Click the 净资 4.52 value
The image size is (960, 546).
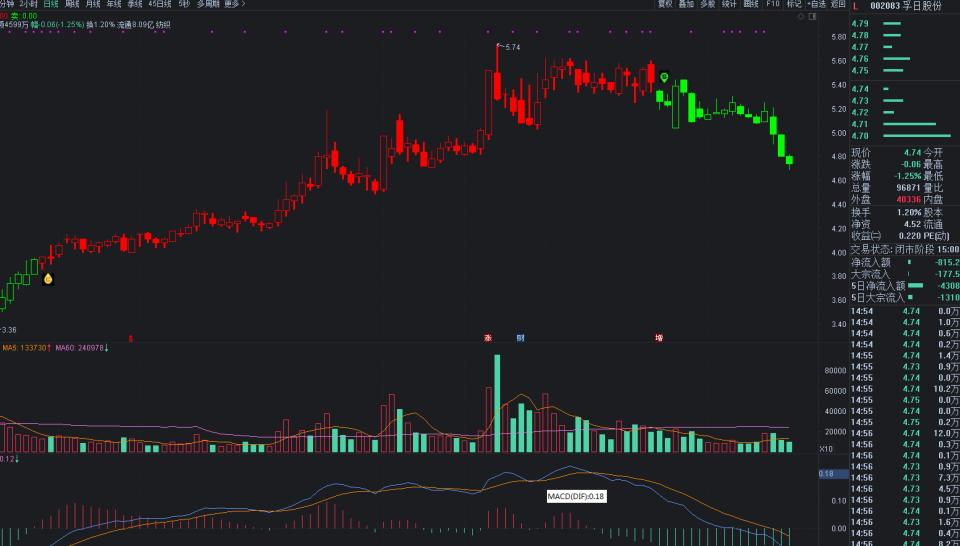[913, 224]
